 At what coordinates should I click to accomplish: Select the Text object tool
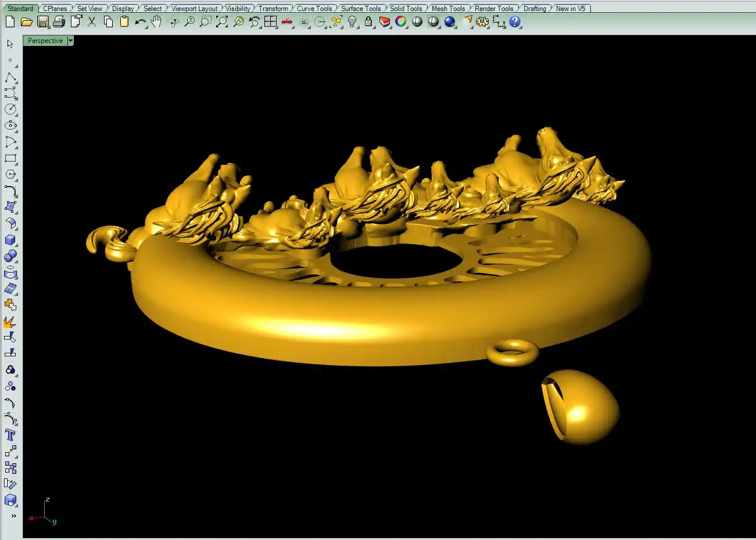(10, 435)
